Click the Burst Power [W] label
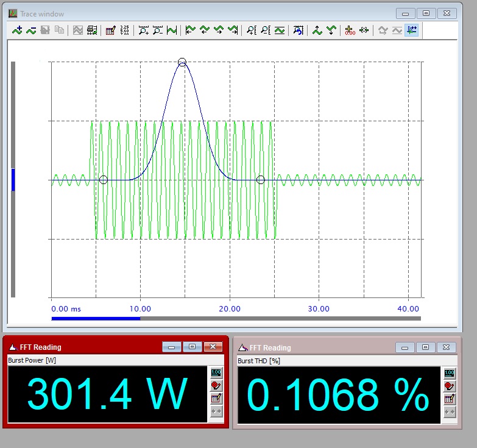 [x=32, y=360]
